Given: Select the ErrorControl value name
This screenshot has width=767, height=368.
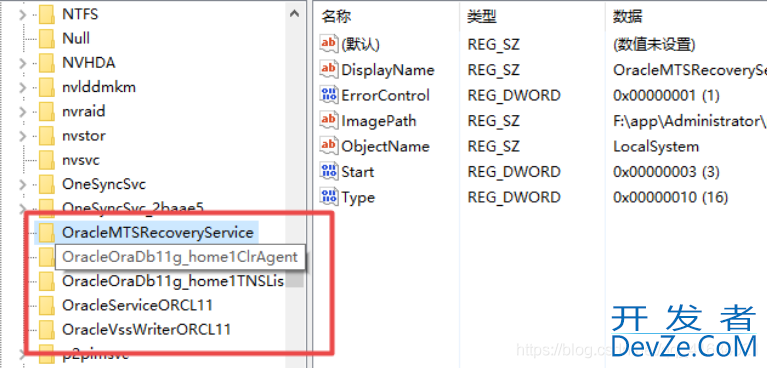Looking at the screenshot, I should 385,95.
